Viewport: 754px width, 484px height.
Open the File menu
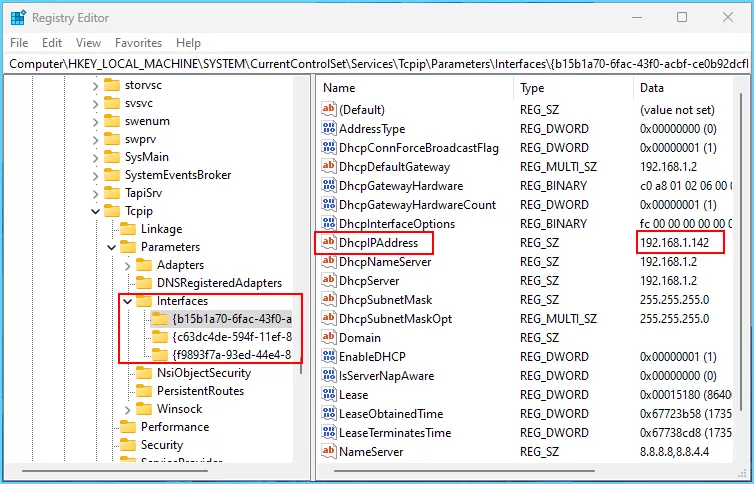tap(19, 43)
